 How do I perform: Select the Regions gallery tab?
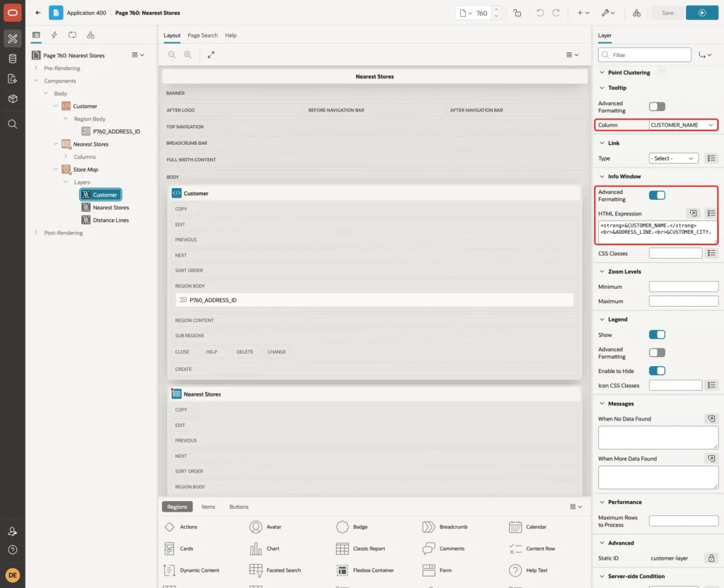tap(177, 507)
